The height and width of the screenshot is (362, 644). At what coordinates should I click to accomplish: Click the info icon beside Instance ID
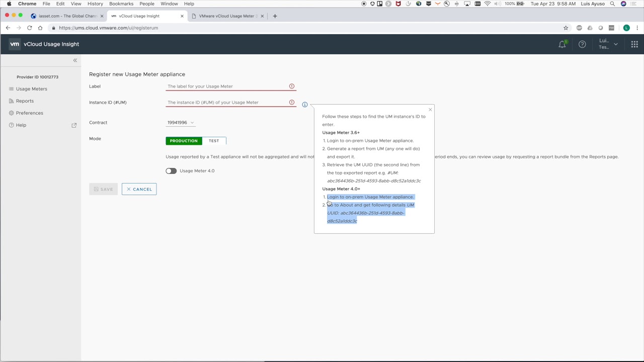305,105
